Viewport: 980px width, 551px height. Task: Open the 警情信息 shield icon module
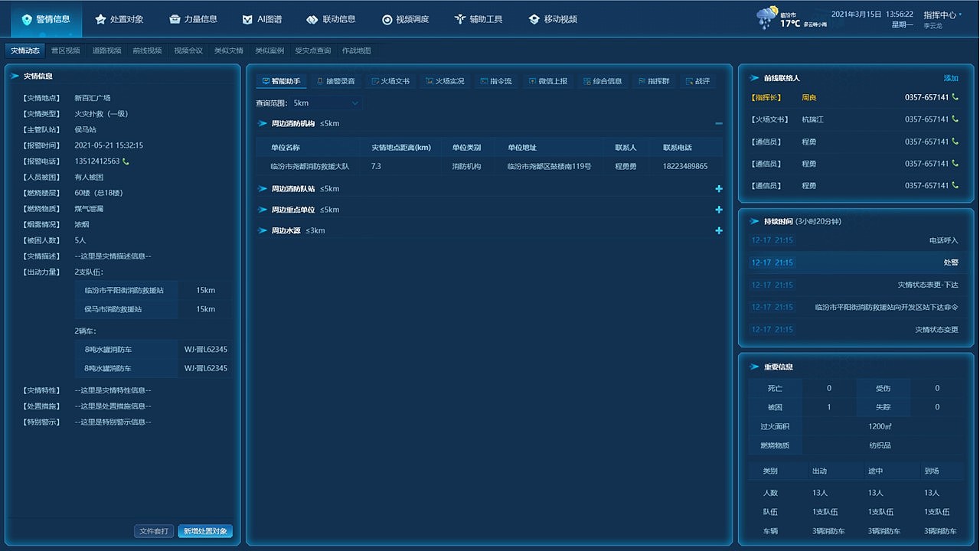[46, 19]
